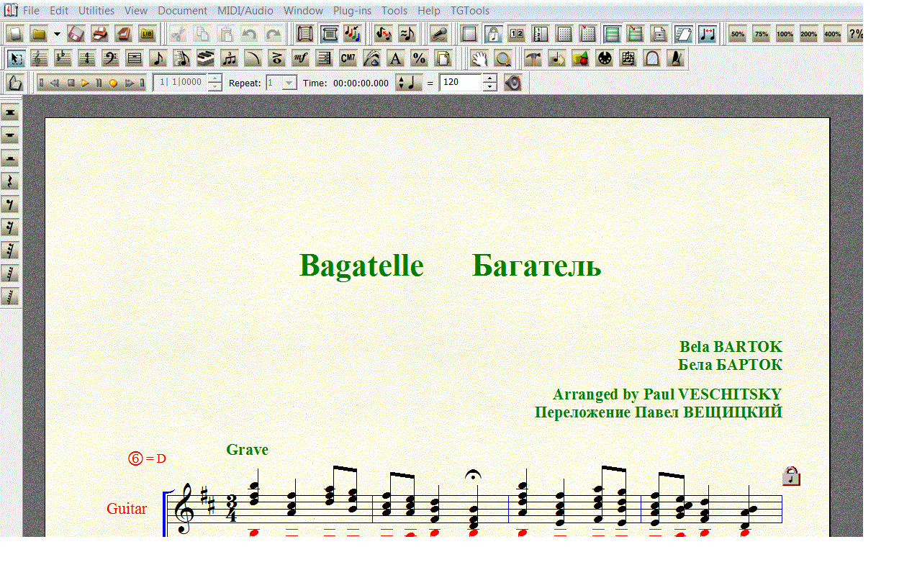
Task: Select the Lyrics quill tool
Action: [x=371, y=58]
